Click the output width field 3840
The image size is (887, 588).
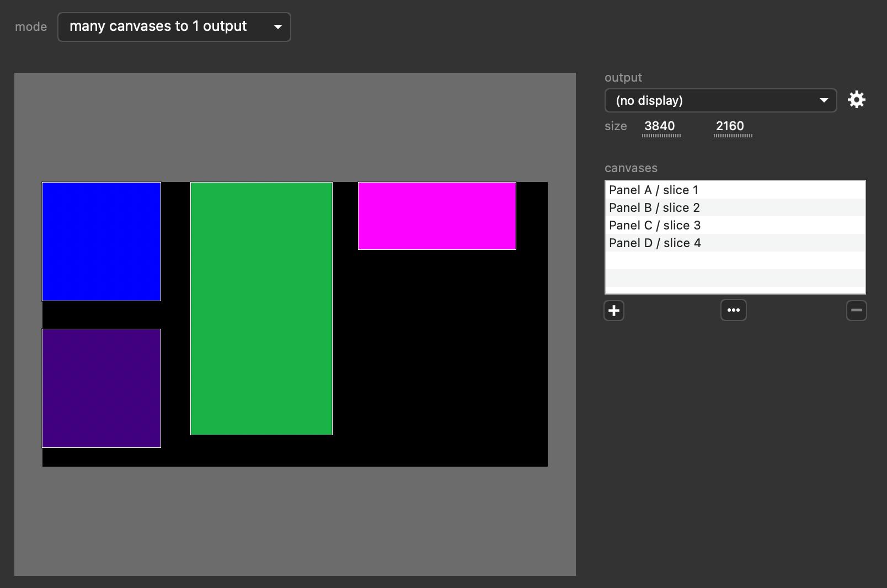point(660,126)
